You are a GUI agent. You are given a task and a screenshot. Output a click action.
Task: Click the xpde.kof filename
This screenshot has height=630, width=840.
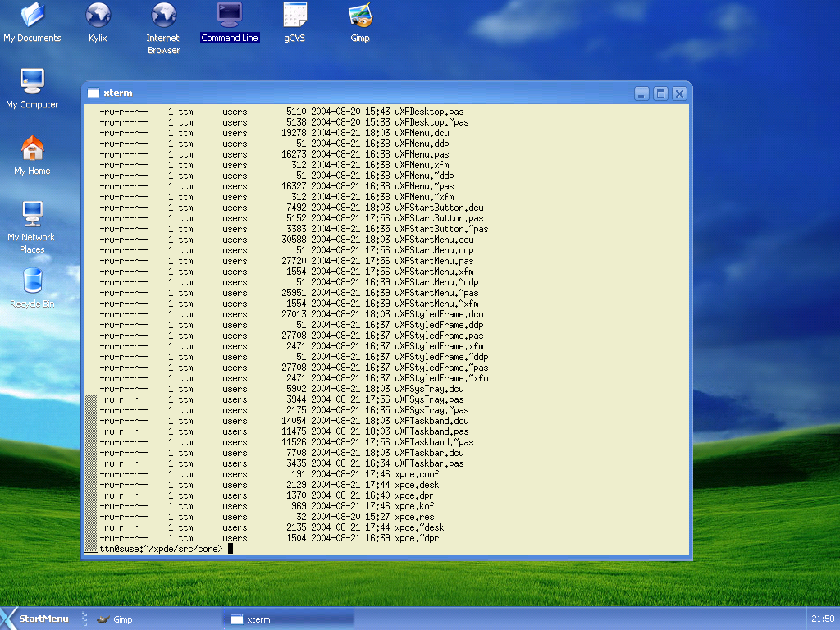click(414, 506)
